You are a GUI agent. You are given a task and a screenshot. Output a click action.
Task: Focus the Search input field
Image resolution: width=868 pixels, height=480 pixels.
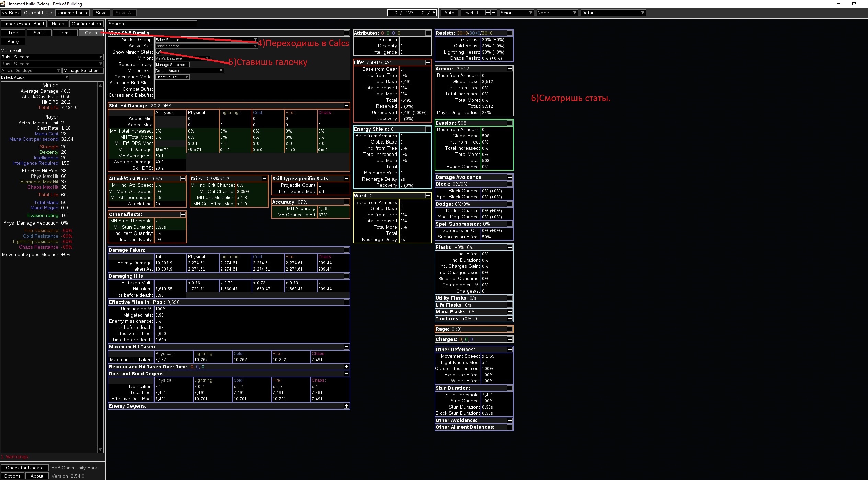[x=152, y=24]
